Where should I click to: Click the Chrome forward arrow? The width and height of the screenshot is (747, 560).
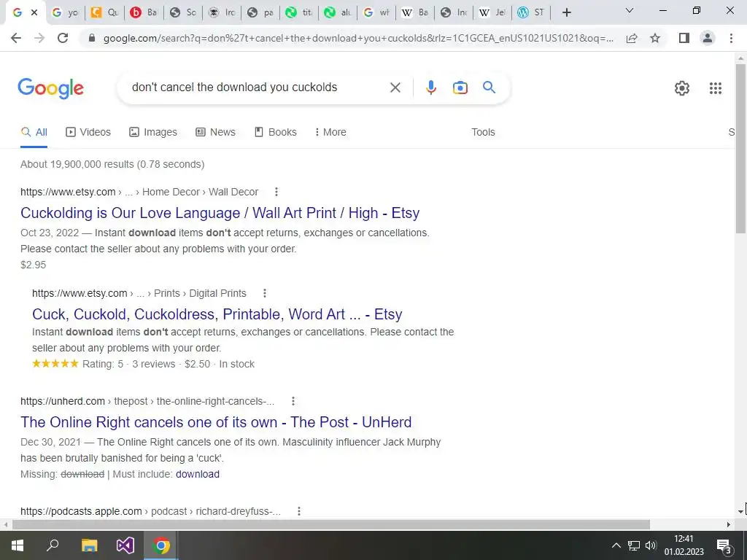click(x=39, y=38)
